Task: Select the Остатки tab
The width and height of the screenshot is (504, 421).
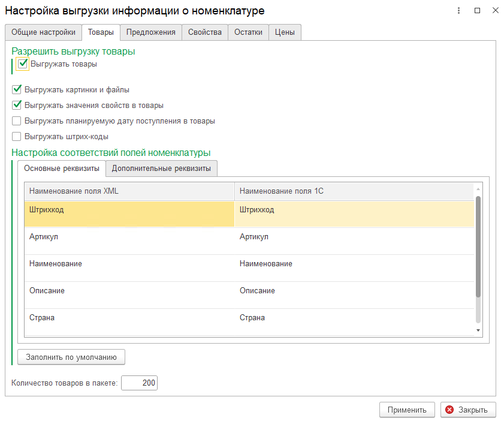Action: coord(248,32)
